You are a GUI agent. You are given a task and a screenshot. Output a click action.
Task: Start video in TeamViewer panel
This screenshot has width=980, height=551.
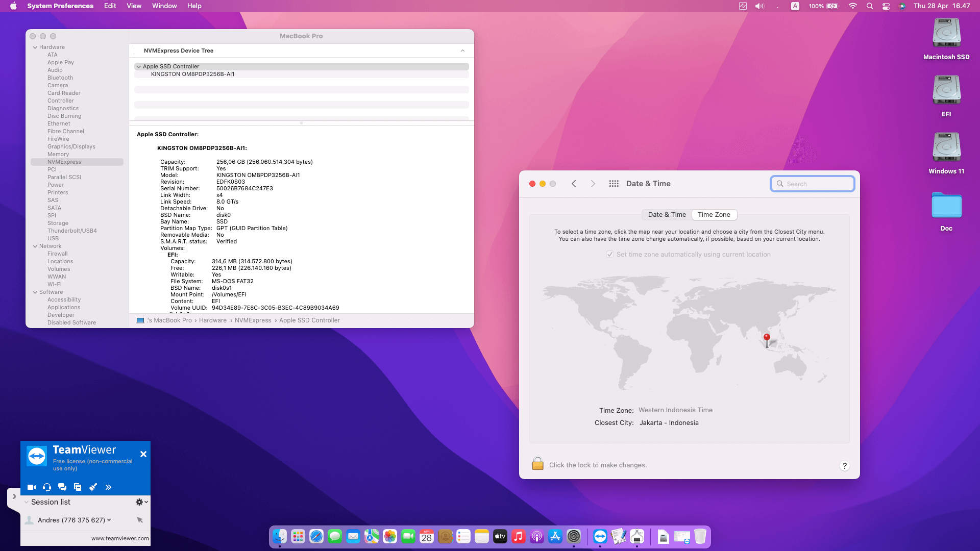coord(32,487)
